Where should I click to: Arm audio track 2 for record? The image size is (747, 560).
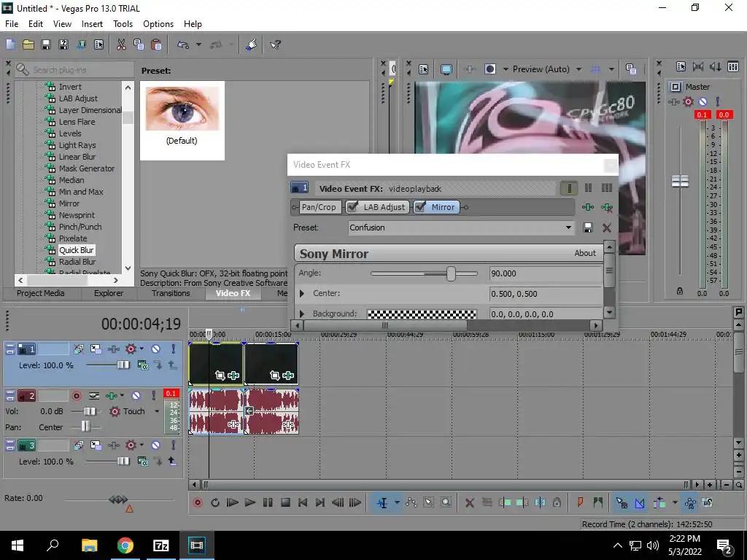click(76, 395)
